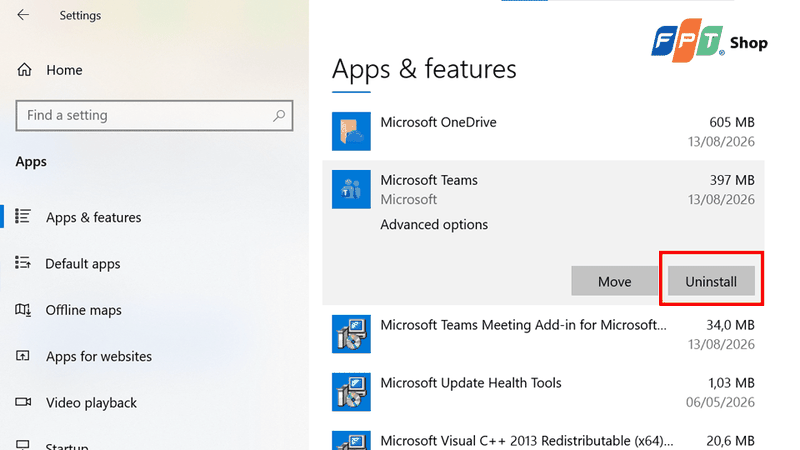Click in the Find a setting field
Image resolution: width=800 pixels, height=450 pixels.
tap(154, 116)
